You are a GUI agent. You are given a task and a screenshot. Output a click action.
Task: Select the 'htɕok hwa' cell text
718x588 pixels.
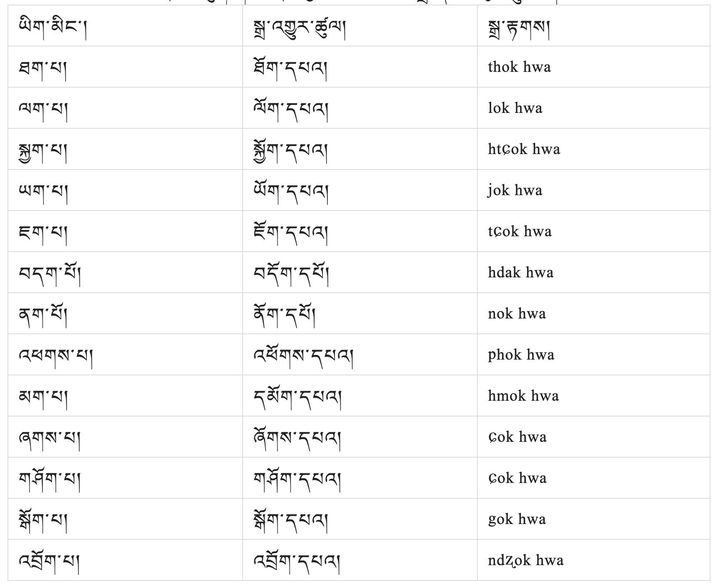coord(524,149)
